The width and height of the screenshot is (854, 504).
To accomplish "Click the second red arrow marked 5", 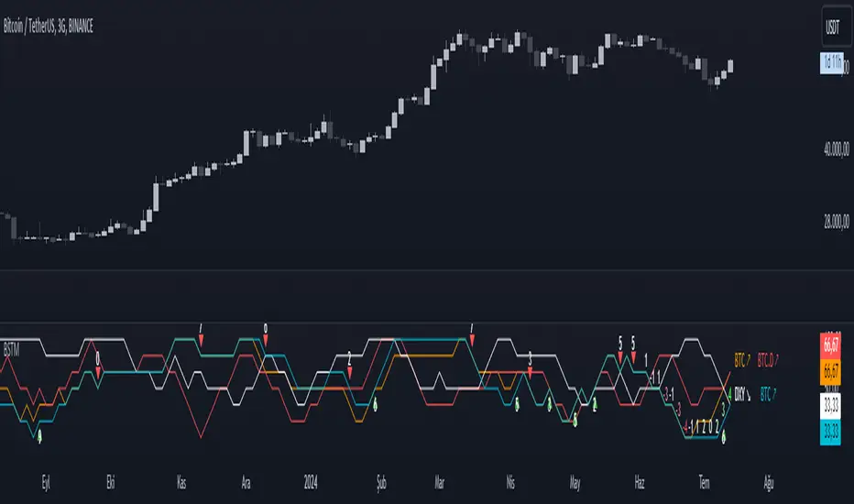I will click(x=633, y=357).
